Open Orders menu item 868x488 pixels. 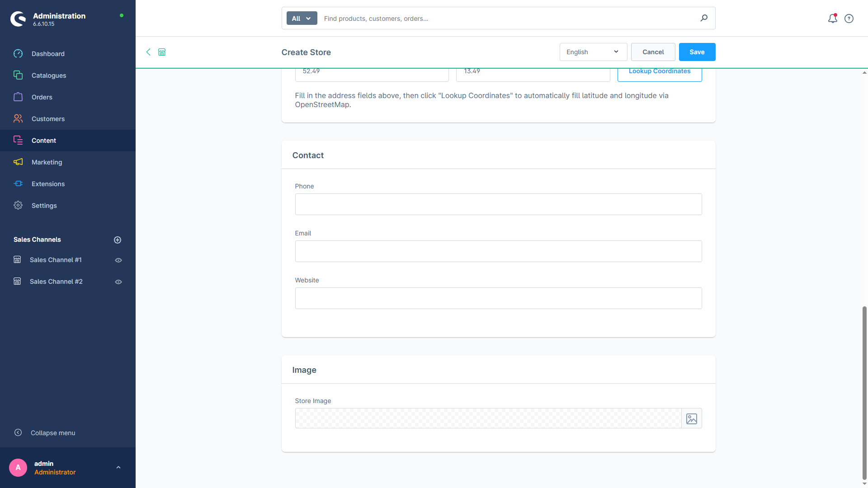coord(68,97)
